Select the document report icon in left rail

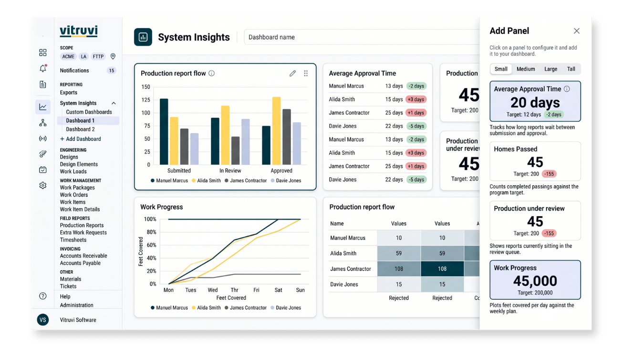43,84
